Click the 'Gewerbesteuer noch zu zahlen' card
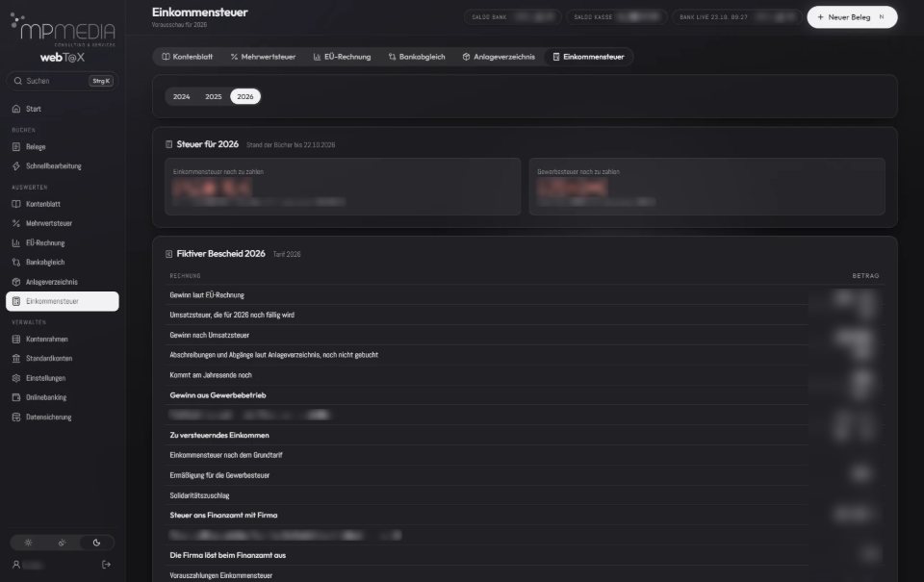The image size is (924, 582). [707, 187]
